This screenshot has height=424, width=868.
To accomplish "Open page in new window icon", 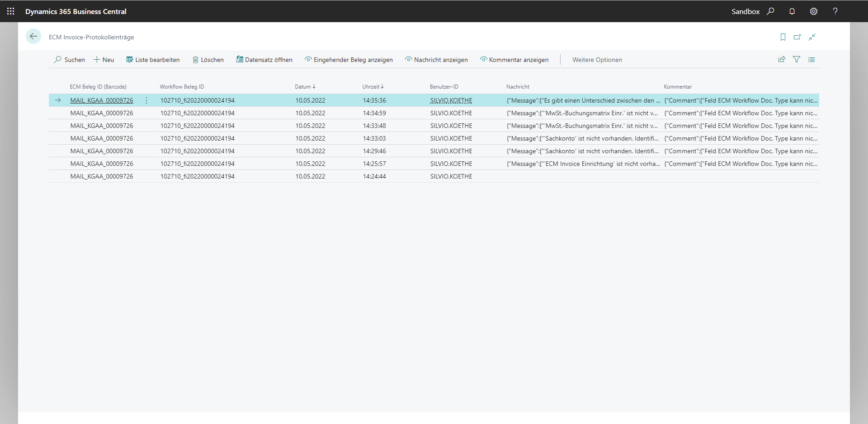I will tap(797, 37).
